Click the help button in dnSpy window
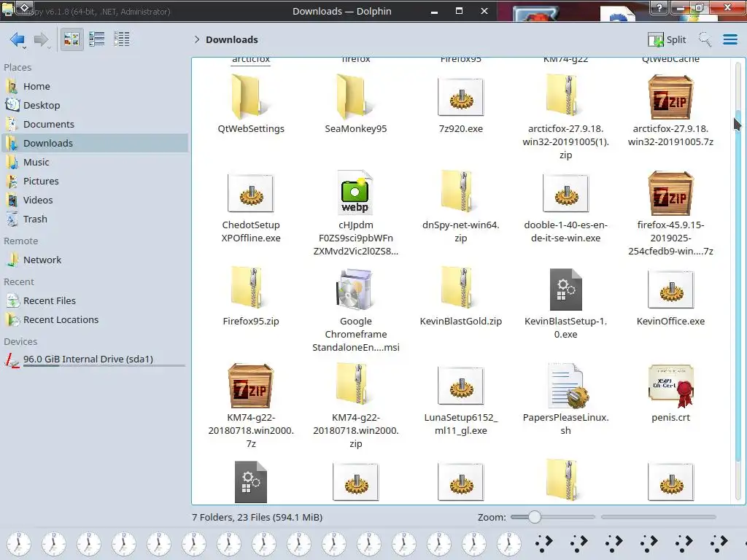The image size is (747, 560). point(659,7)
